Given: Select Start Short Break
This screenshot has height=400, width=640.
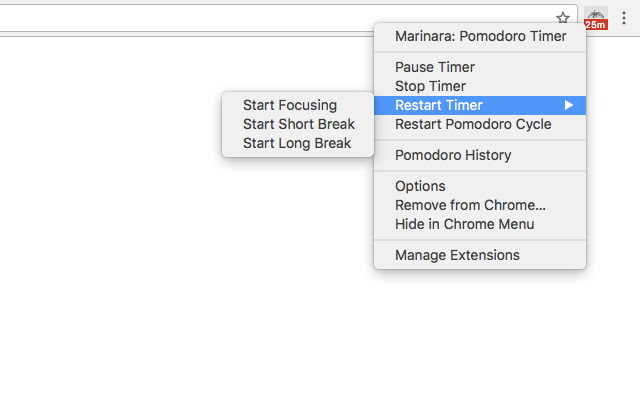Looking at the screenshot, I should click(299, 124).
